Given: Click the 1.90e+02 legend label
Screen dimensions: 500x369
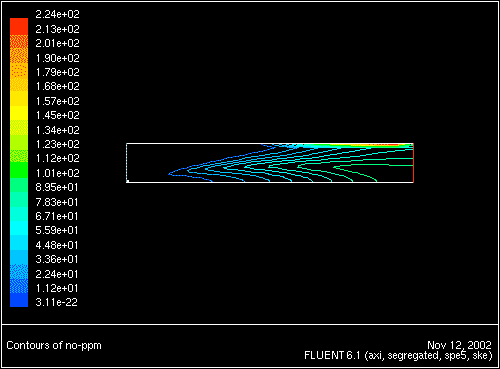Looking at the screenshot, I should pos(57,58).
